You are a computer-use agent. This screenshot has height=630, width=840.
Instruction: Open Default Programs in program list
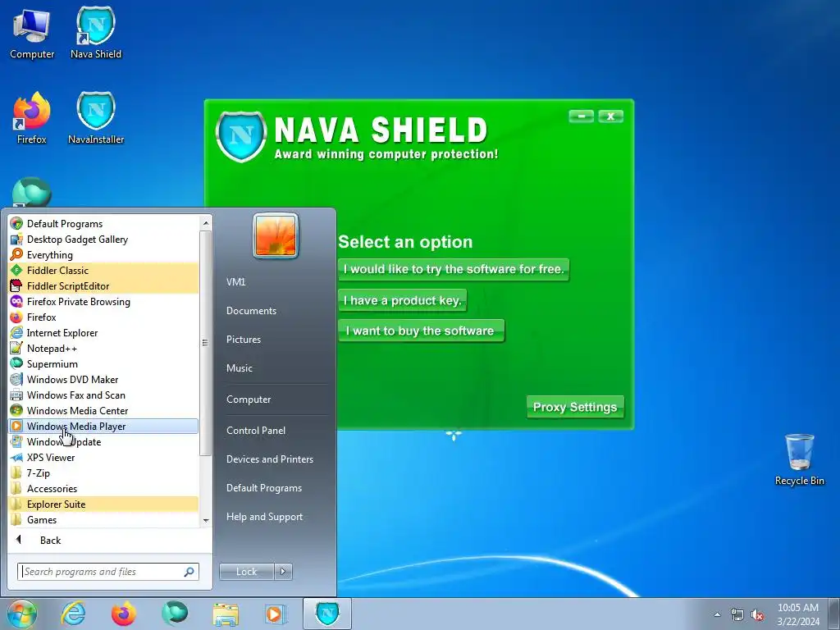104,224
